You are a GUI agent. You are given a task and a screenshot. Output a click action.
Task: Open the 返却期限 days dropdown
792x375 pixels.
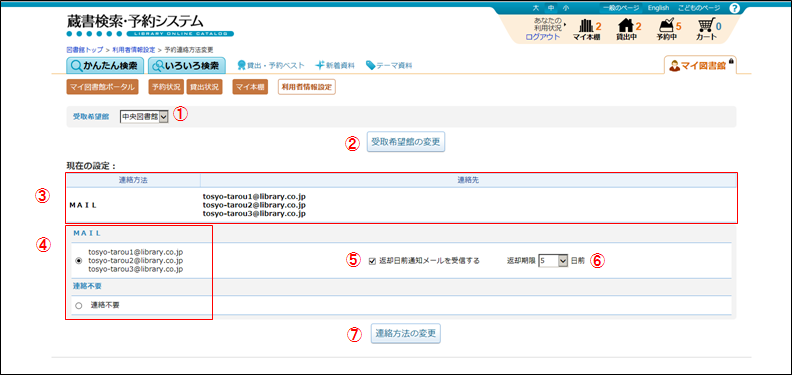[x=554, y=261]
